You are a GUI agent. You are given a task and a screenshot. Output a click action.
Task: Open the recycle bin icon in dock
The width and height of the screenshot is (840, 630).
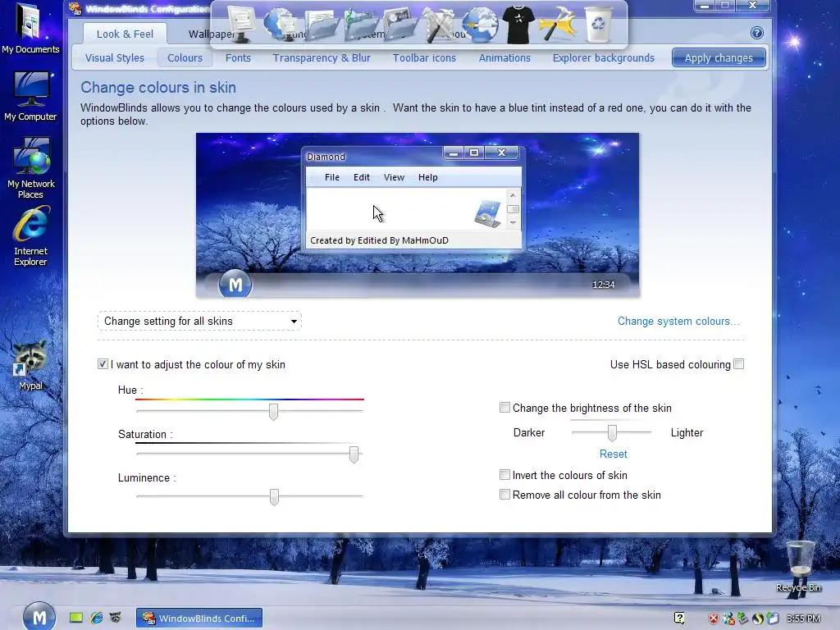[598, 24]
